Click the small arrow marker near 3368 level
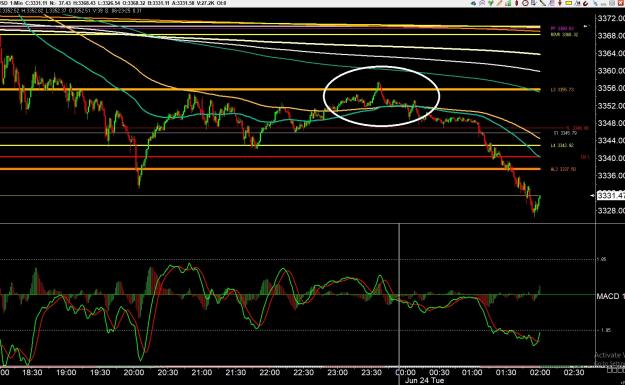Screen dimensions: 625x385 click(x=586, y=26)
